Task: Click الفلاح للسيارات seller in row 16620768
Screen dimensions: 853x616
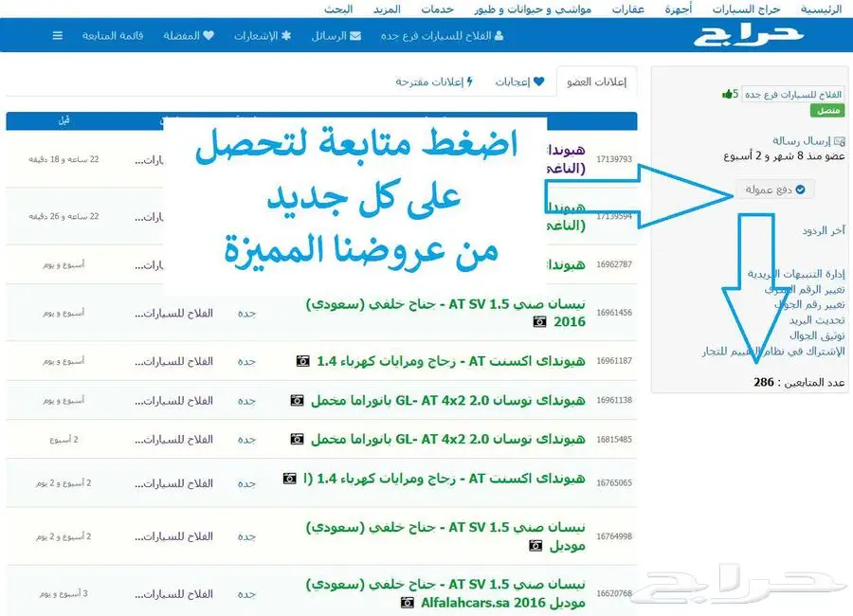Action: (x=173, y=594)
